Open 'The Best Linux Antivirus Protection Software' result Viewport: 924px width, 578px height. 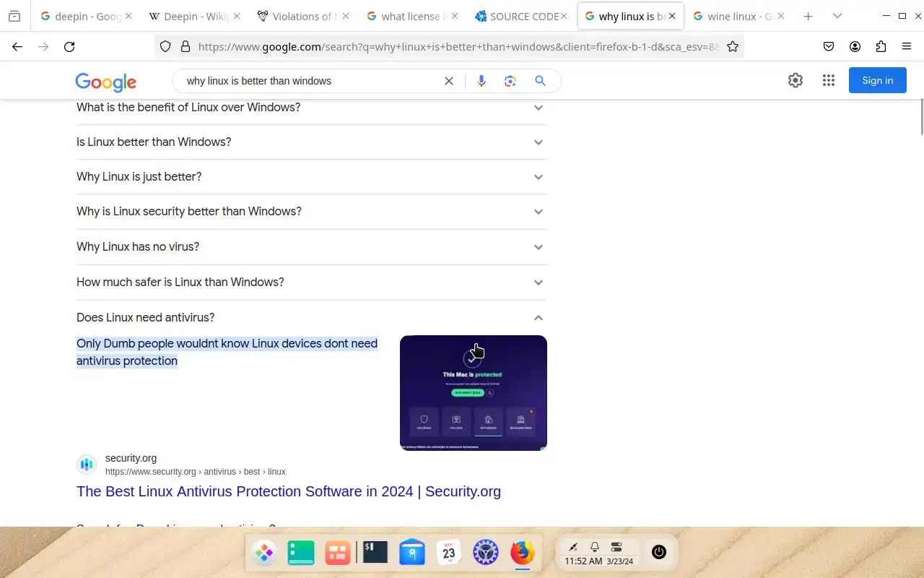289,491
